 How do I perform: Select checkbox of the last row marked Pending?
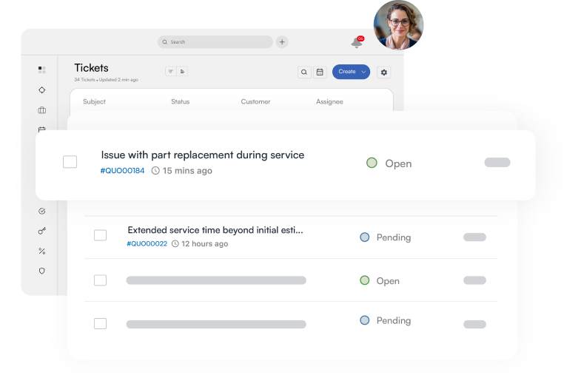point(100,323)
